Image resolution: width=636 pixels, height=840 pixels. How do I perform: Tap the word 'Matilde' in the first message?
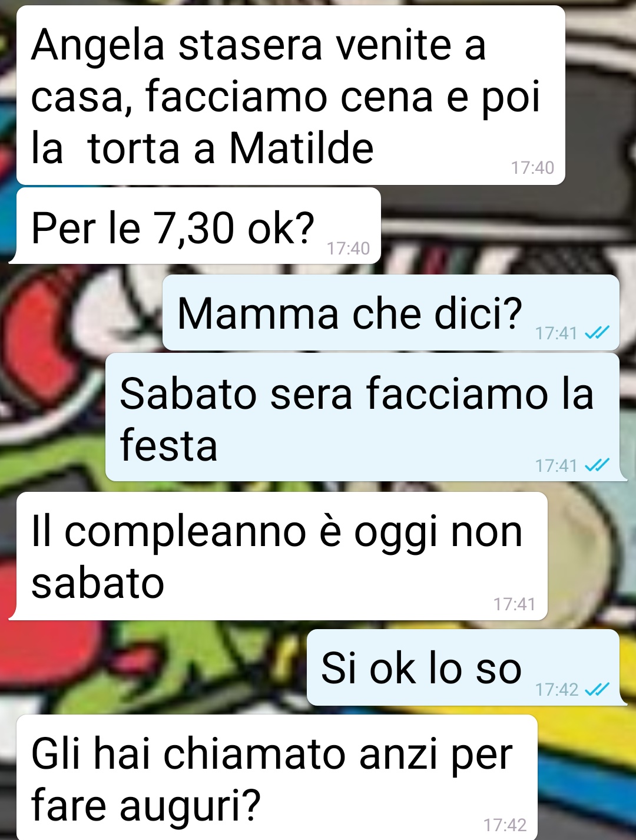click(301, 148)
